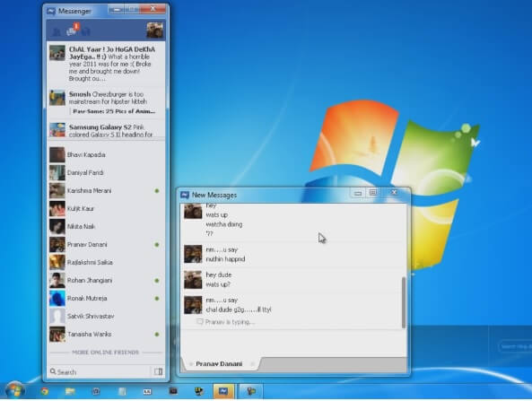Open the 'Paw-Some: 25 Pics' link
532x401 pixels.
[x=114, y=111]
